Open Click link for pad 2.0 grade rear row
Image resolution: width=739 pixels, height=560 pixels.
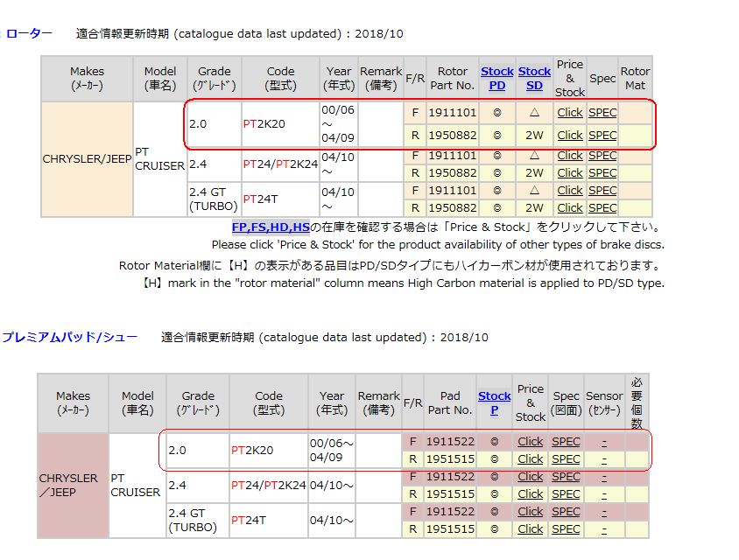point(531,458)
